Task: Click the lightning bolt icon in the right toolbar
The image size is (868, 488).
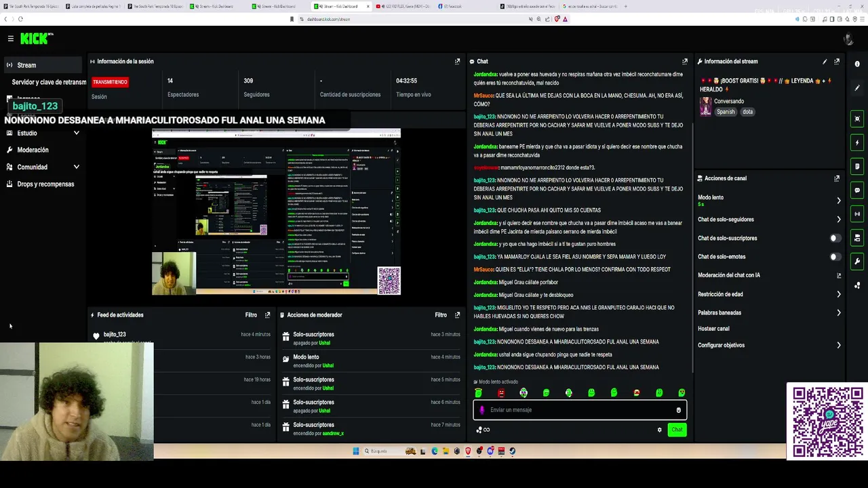Action: (857, 142)
